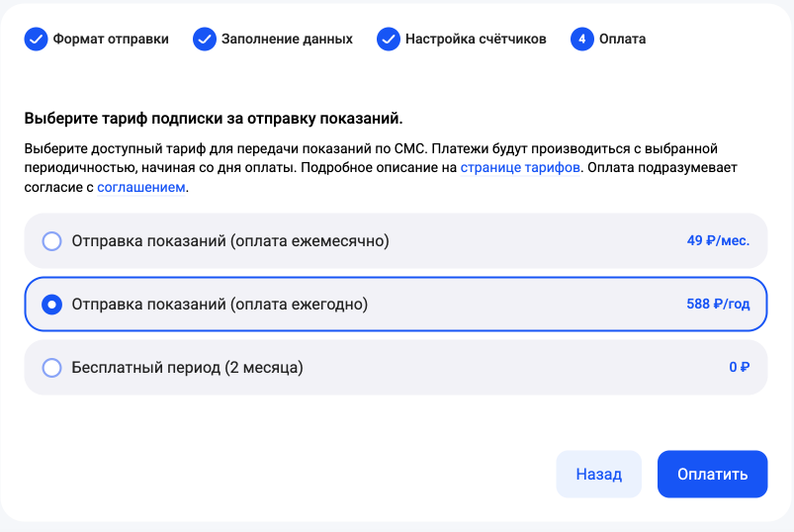Viewport: 794px width, 532px height.
Task: Click the 49 ₽/мес. price label
Action: [718, 241]
